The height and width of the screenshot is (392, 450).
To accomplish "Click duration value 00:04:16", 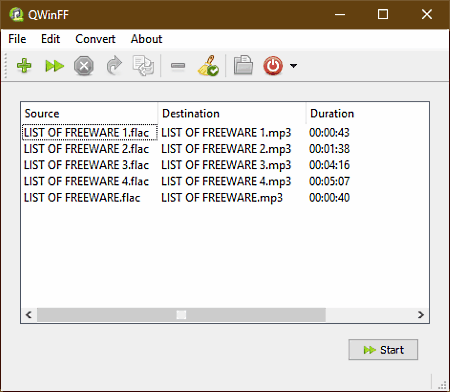I will [x=329, y=165].
